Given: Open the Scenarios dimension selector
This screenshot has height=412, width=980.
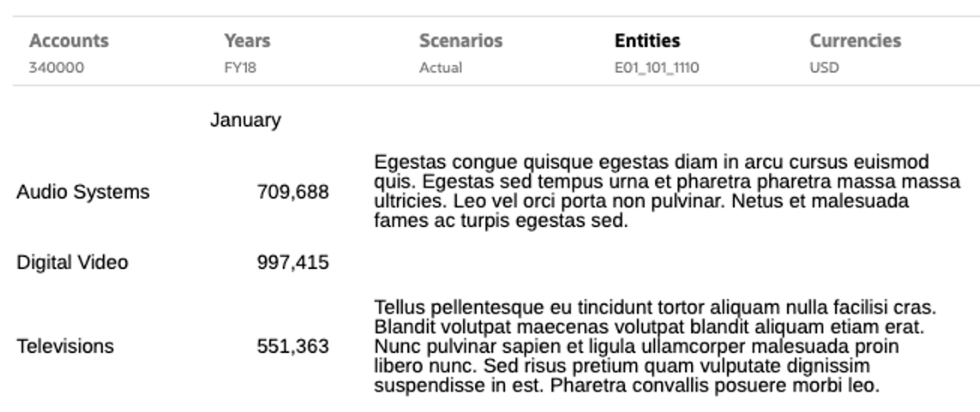Looking at the screenshot, I should click(460, 41).
